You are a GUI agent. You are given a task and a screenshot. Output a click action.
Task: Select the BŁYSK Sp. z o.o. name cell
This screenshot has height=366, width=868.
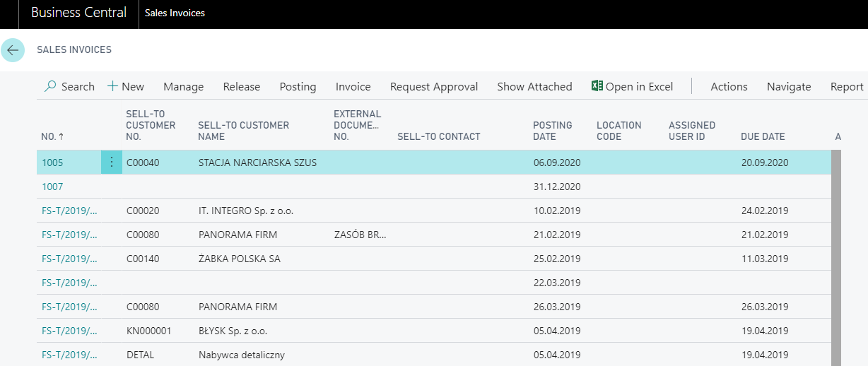[x=233, y=331]
